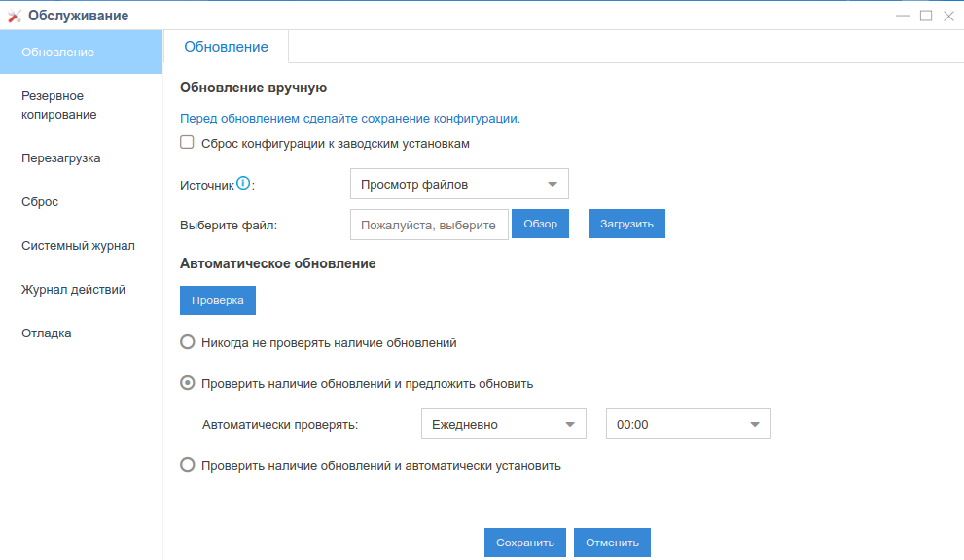Screen dimensions: 964x560
Task: Click the info icon next to Источник
Action: tap(243, 183)
